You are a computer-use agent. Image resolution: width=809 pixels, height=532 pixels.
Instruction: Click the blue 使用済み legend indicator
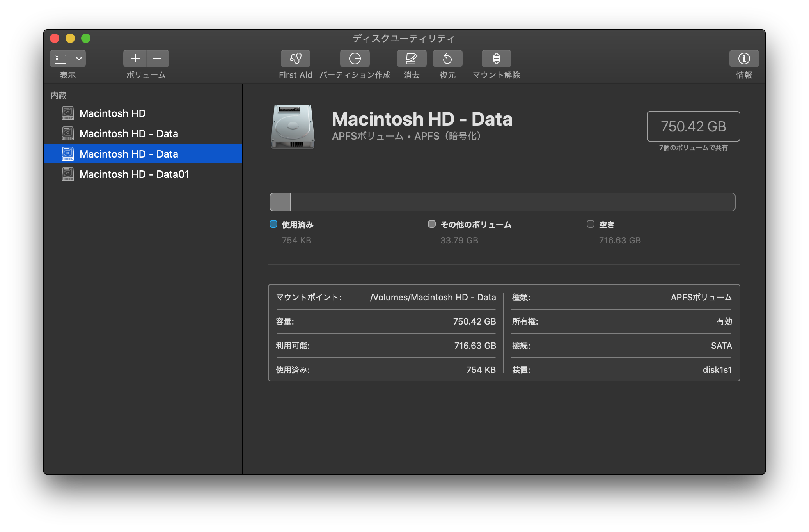click(273, 224)
